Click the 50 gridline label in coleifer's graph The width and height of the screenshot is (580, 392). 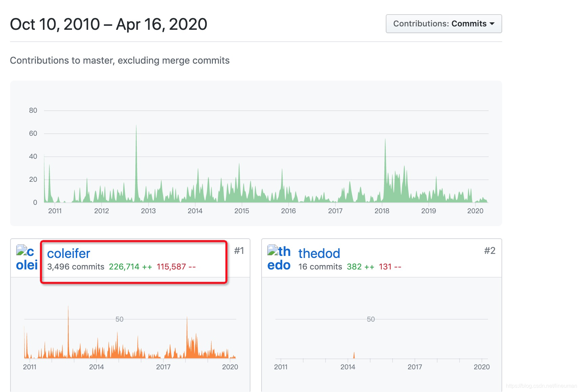[x=119, y=319]
